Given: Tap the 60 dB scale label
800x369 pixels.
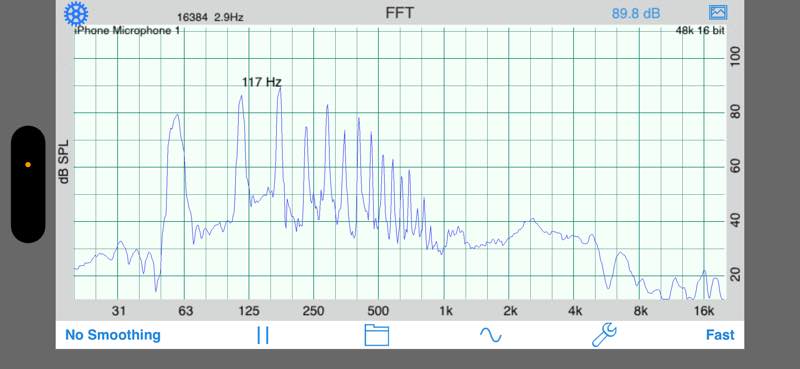Looking at the screenshot, I should [735, 166].
